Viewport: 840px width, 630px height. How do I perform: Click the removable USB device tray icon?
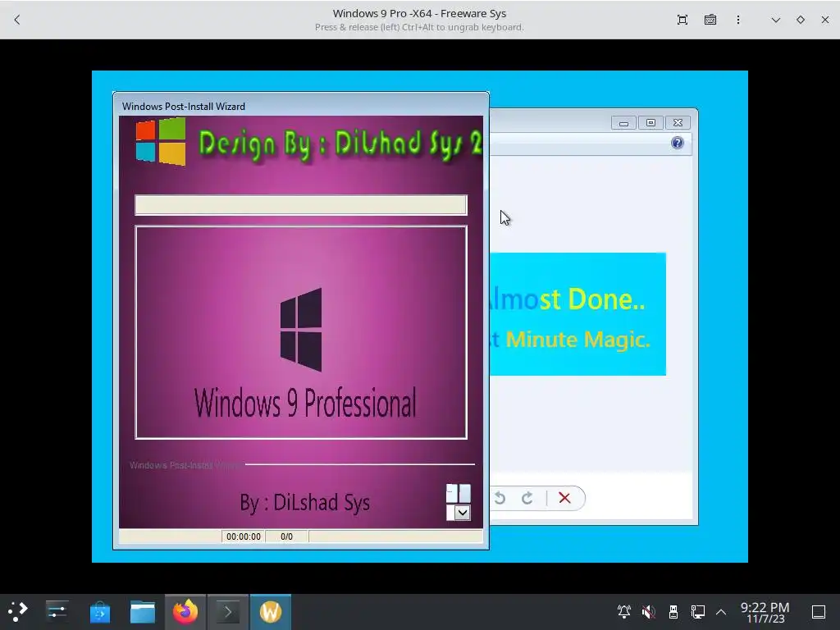tap(673, 612)
